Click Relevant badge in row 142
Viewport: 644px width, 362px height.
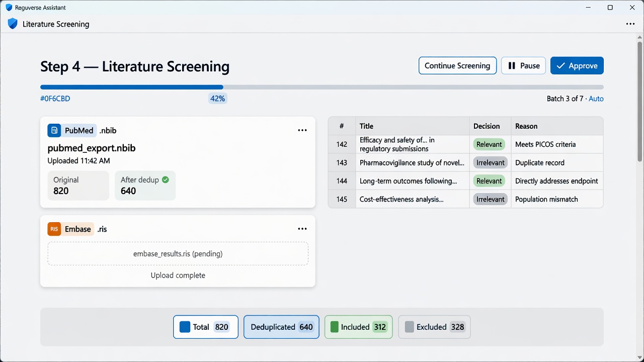(x=489, y=144)
